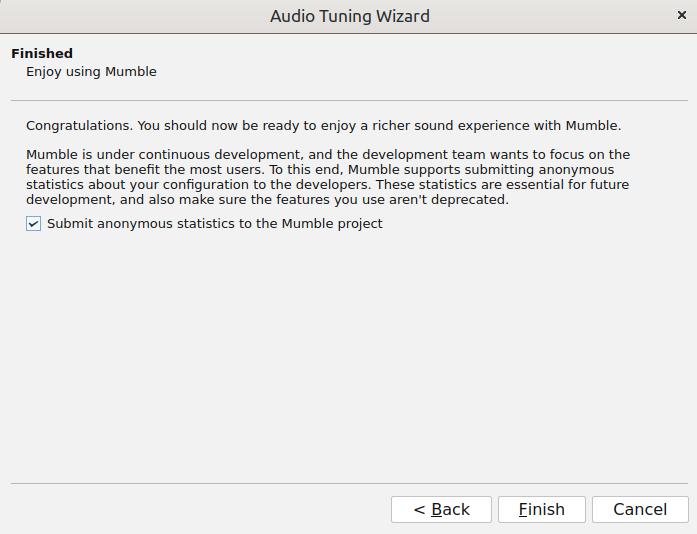Go to the previous page with the Back button
697x534 pixels.
pos(441,509)
